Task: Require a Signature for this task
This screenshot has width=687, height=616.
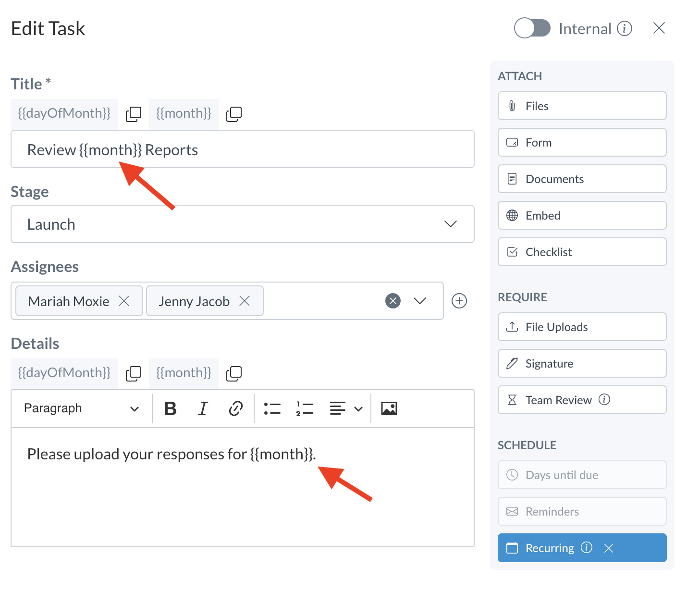Action: (582, 363)
